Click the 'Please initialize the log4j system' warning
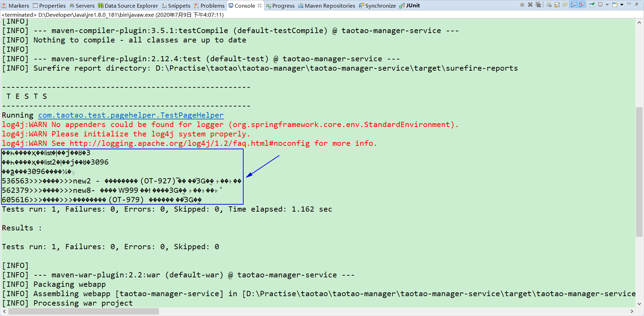The height and width of the screenshot is (316, 644). (x=126, y=134)
